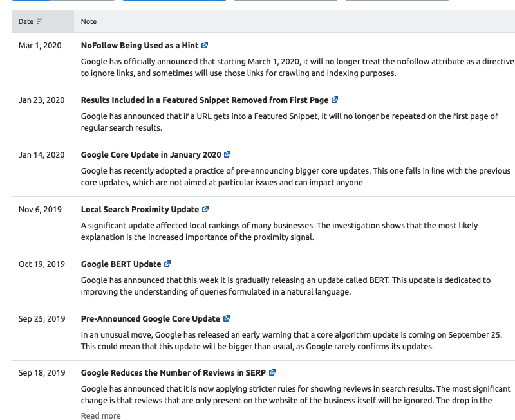The width and height of the screenshot is (515, 420).
Task: Click the Date column sort icon
Action: pos(40,21)
